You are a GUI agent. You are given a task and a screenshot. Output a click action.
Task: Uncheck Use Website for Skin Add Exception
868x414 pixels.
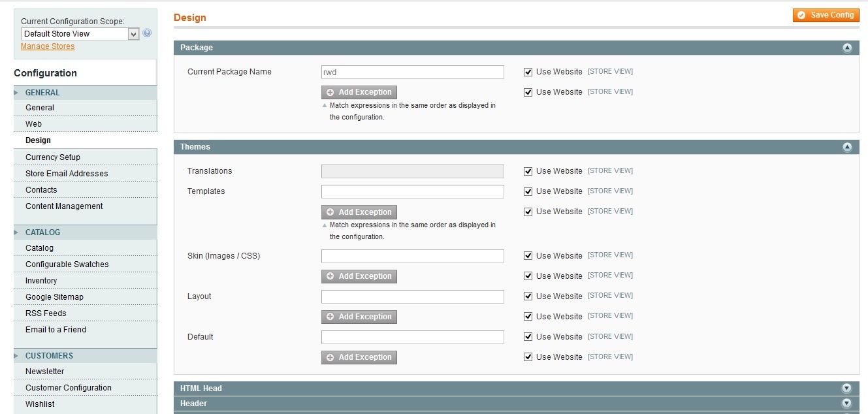pyautogui.click(x=528, y=276)
